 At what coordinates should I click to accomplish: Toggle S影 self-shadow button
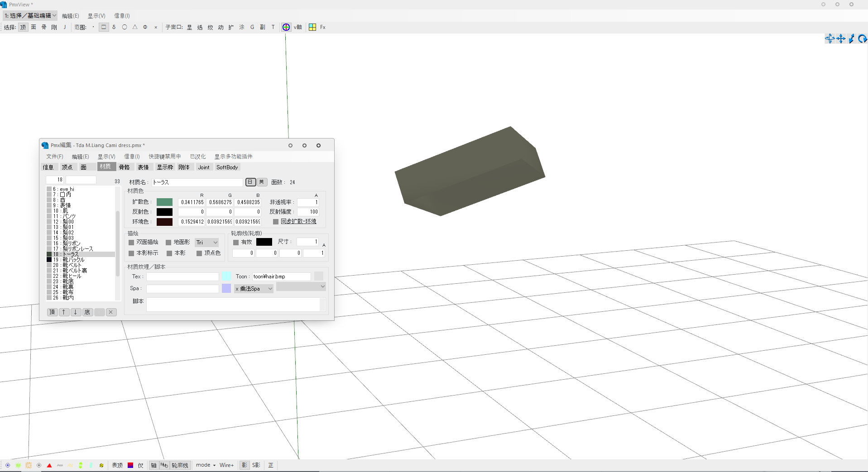click(x=256, y=465)
